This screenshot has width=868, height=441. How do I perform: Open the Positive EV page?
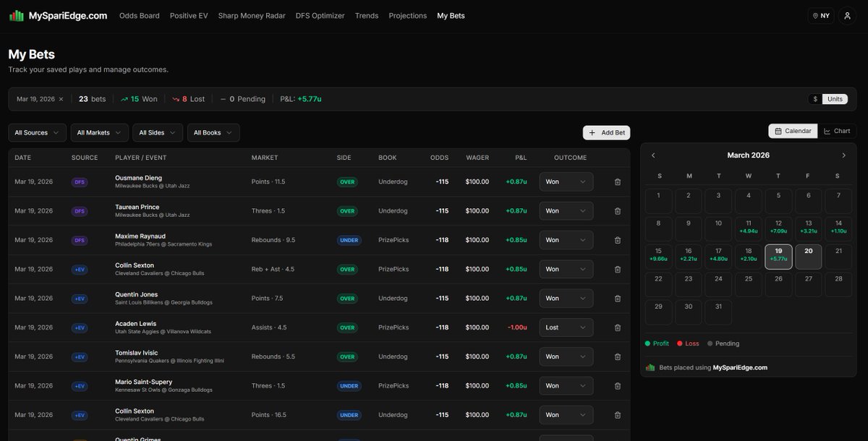(189, 16)
